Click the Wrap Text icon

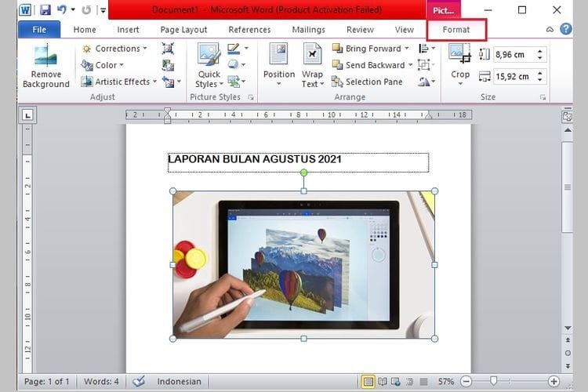(312, 53)
